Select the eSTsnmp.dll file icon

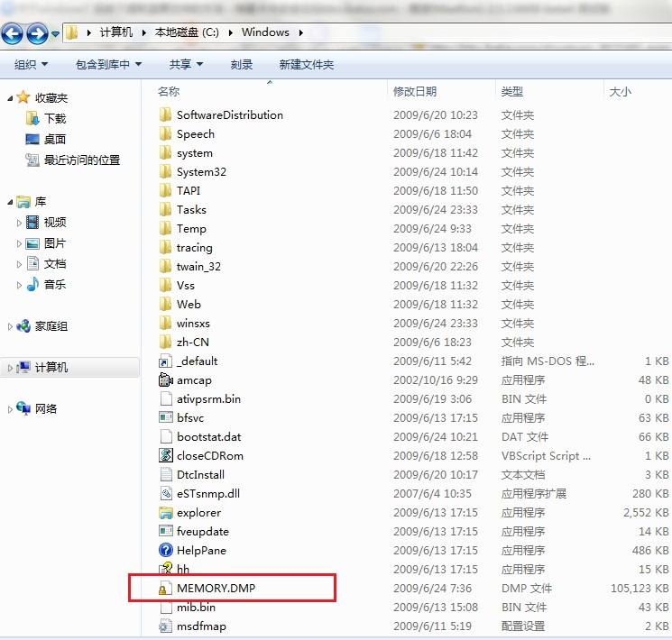coord(165,493)
